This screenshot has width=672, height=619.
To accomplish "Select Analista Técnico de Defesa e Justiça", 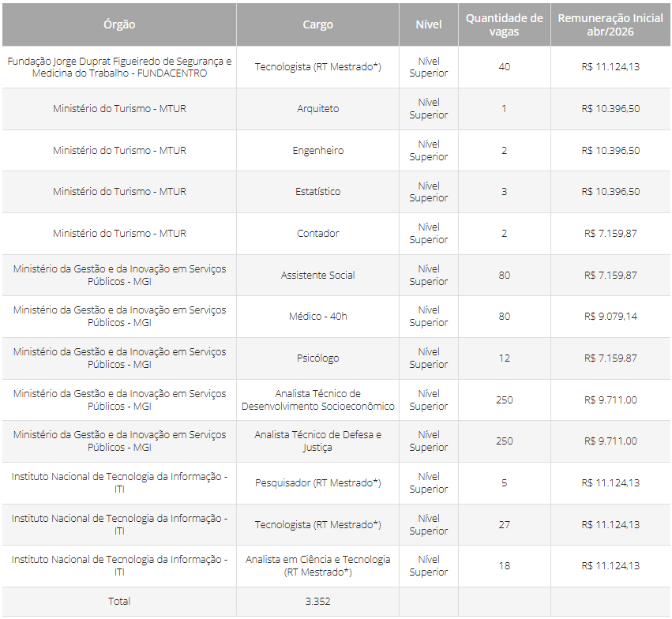I will pyautogui.click(x=317, y=441).
